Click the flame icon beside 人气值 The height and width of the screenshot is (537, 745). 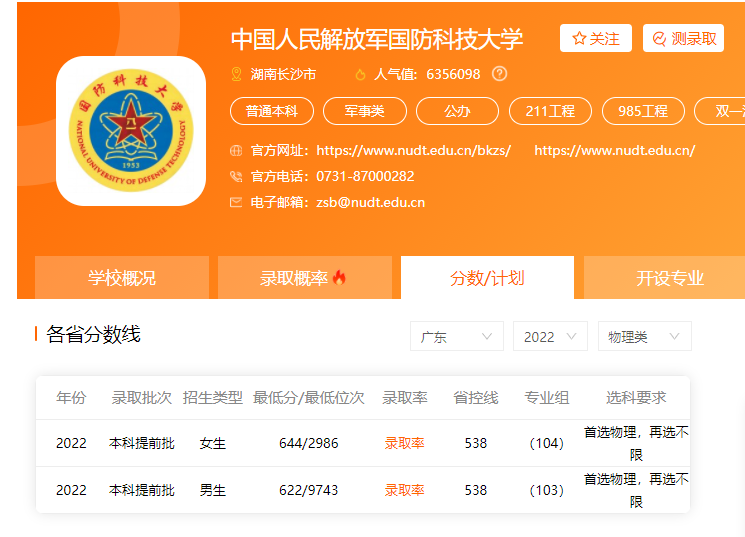360,75
